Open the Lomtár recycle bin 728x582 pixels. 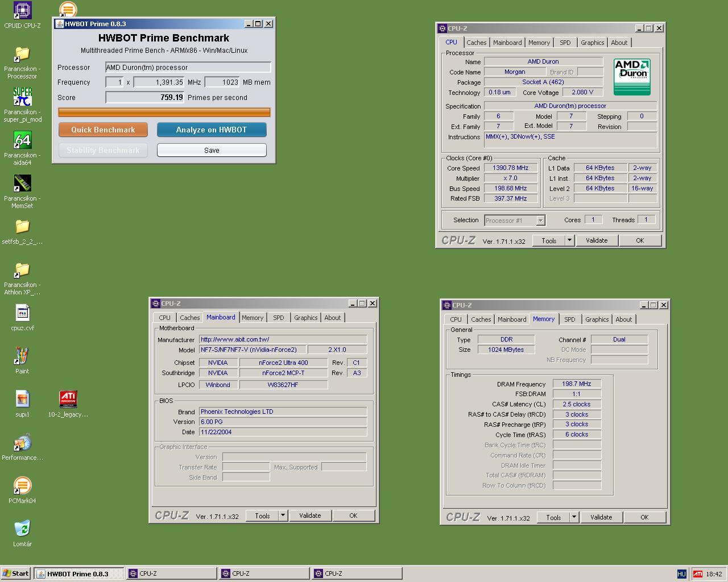coord(22,529)
